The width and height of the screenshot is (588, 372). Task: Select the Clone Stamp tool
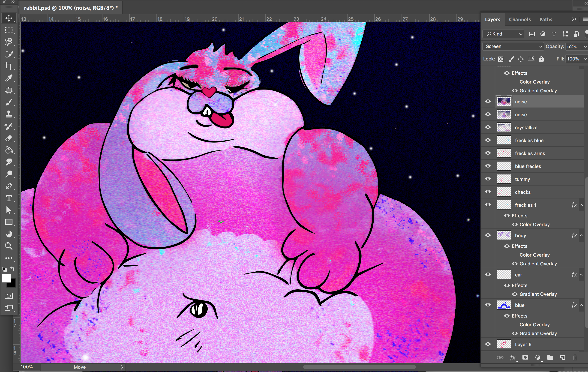[9, 114]
